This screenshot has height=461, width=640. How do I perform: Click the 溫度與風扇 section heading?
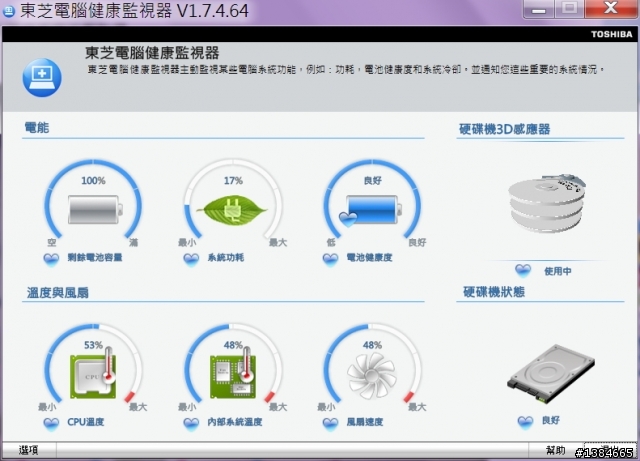(x=58, y=292)
